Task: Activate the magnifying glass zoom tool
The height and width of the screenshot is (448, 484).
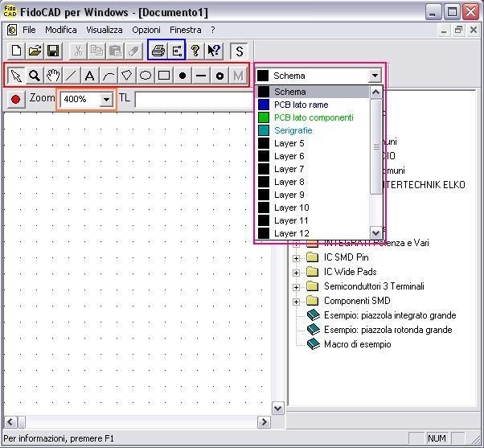Action: [x=35, y=76]
